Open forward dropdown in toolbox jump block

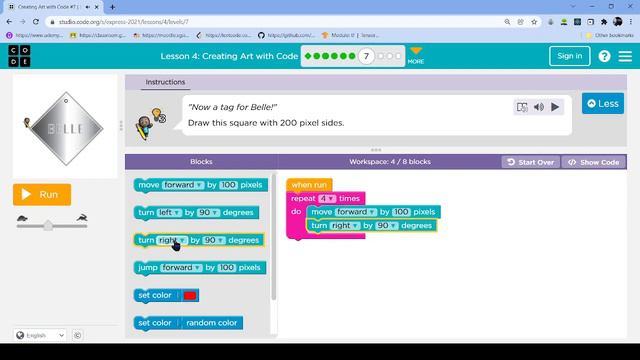click(181, 268)
